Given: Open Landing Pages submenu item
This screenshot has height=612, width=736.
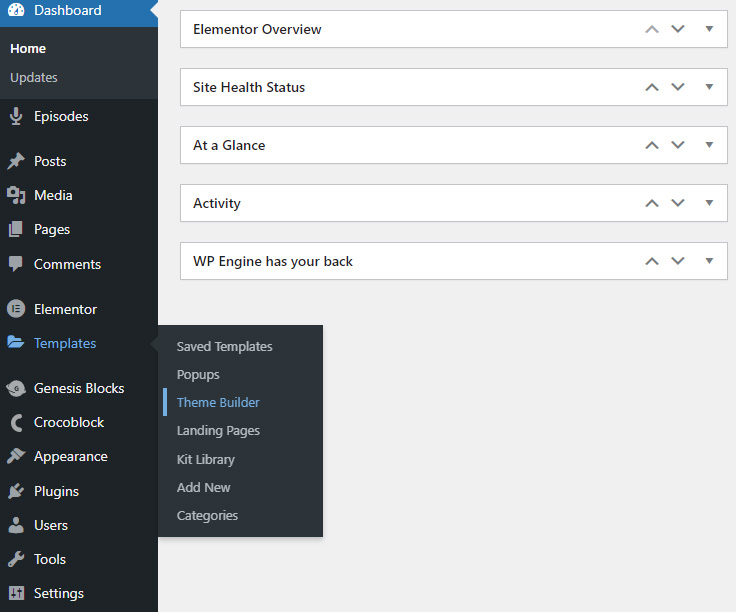Looking at the screenshot, I should point(218,430).
